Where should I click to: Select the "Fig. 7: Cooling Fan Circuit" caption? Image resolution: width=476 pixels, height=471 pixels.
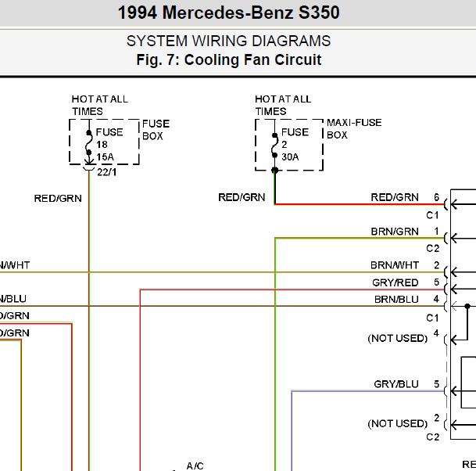click(x=228, y=60)
